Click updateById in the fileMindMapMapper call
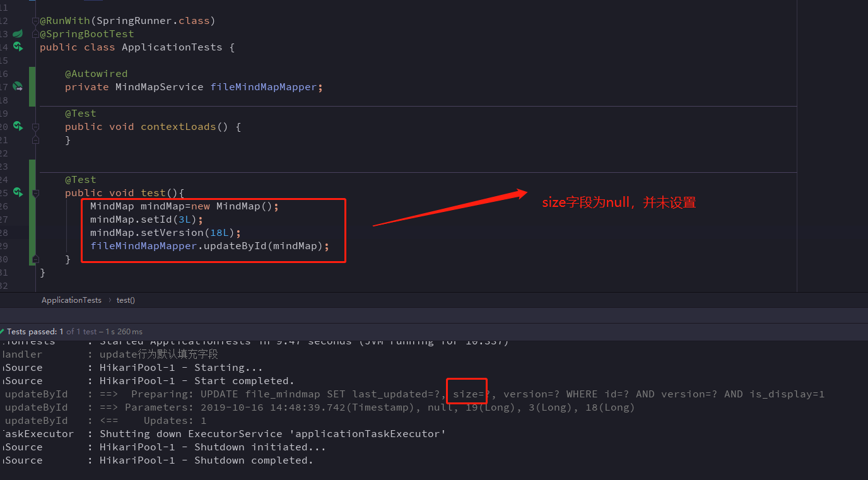Screen dimensions: 868x480 point(235,246)
